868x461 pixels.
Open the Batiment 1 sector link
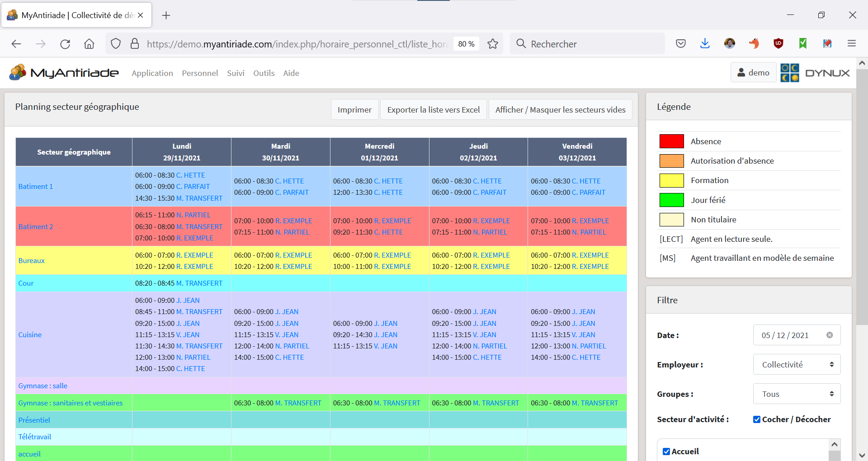tap(36, 186)
